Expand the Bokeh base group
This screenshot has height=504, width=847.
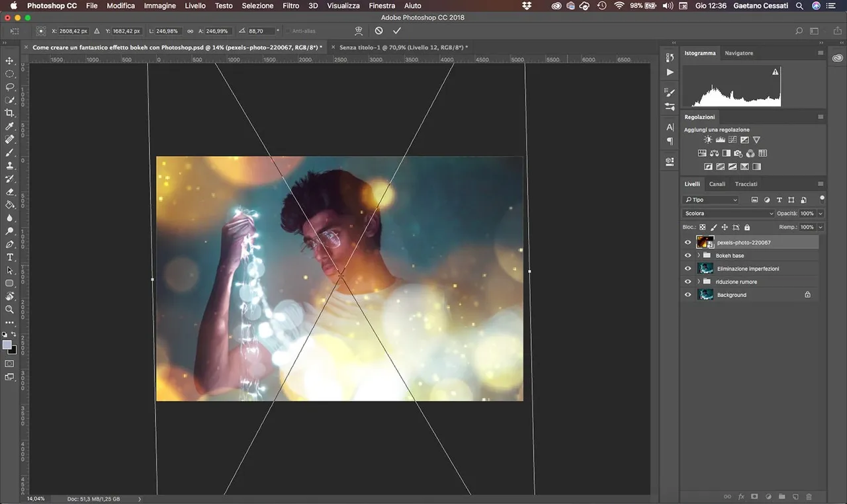pos(699,255)
